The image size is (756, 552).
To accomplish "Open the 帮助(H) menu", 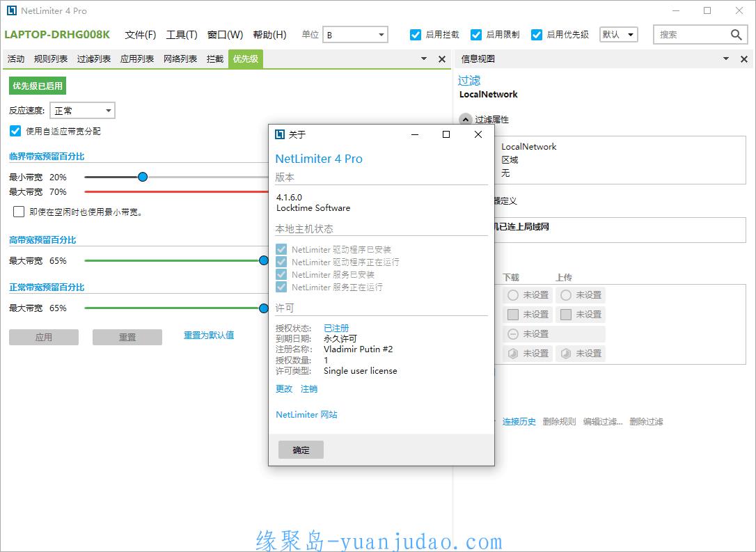I will 269,35.
